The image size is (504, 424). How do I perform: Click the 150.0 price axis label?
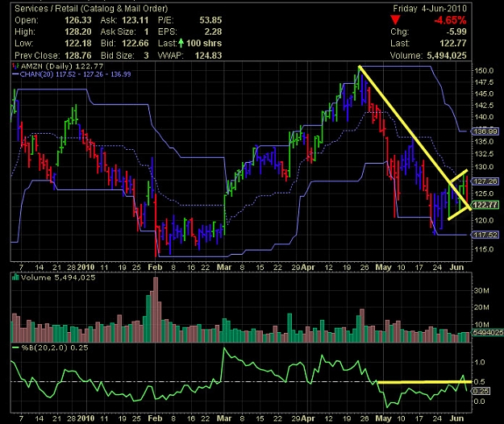tap(484, 71)
